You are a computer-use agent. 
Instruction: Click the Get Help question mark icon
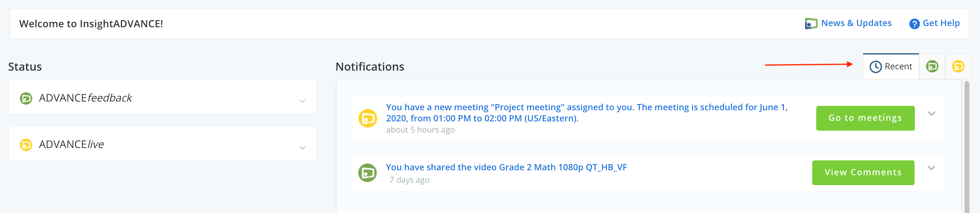tap(914, 24)
